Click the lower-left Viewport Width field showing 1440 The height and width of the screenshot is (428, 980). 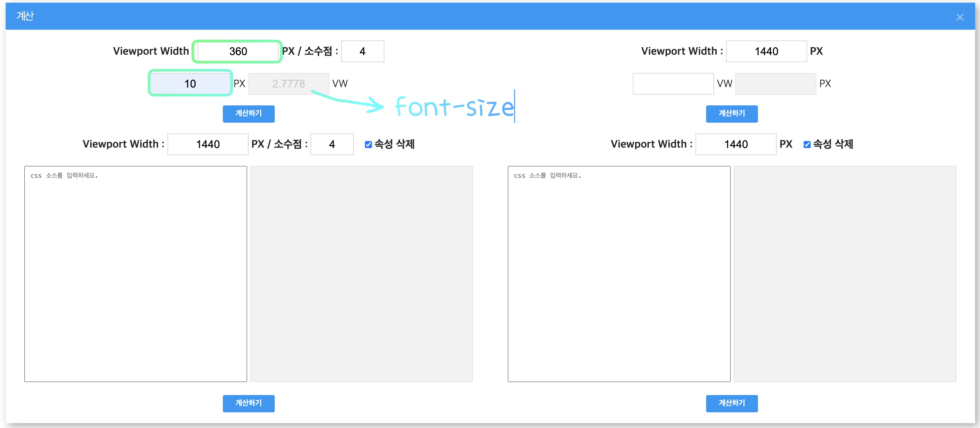tap(208, 144)
